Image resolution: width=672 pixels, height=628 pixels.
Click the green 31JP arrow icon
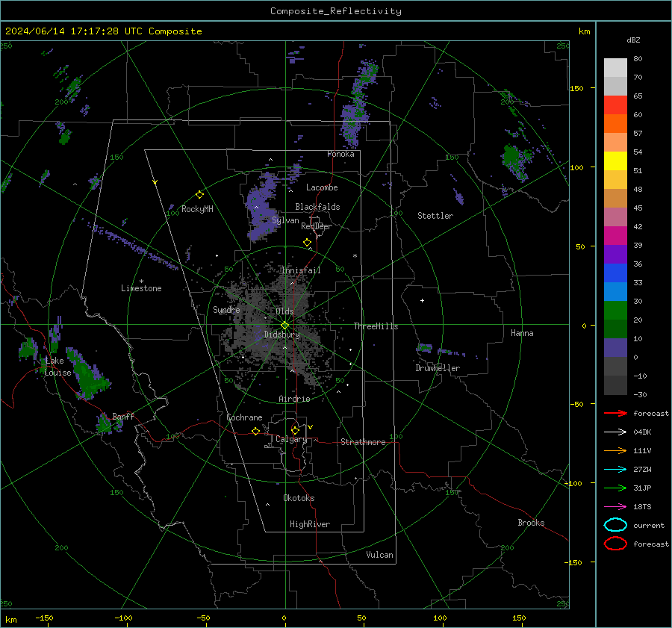coord(615,488)
